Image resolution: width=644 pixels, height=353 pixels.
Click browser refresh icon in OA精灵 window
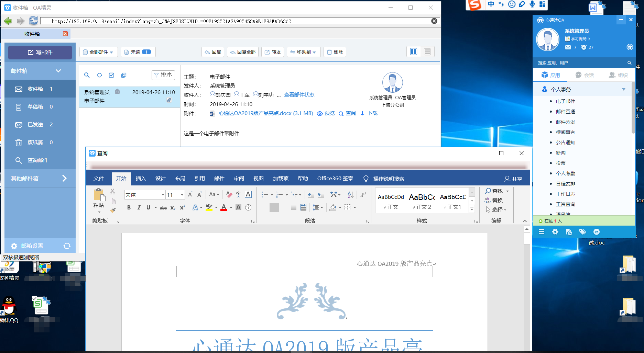(x=33, y=21)
